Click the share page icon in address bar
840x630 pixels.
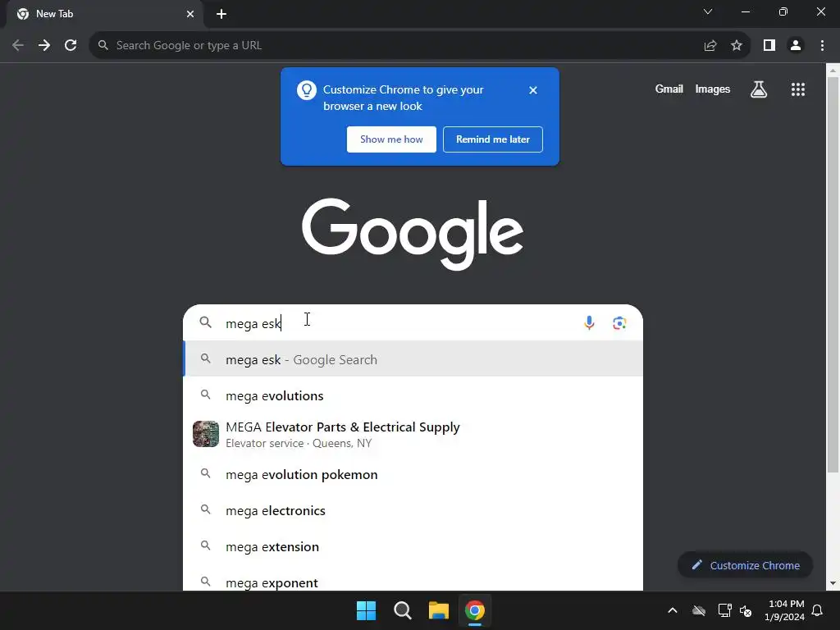tap(710, 46)
